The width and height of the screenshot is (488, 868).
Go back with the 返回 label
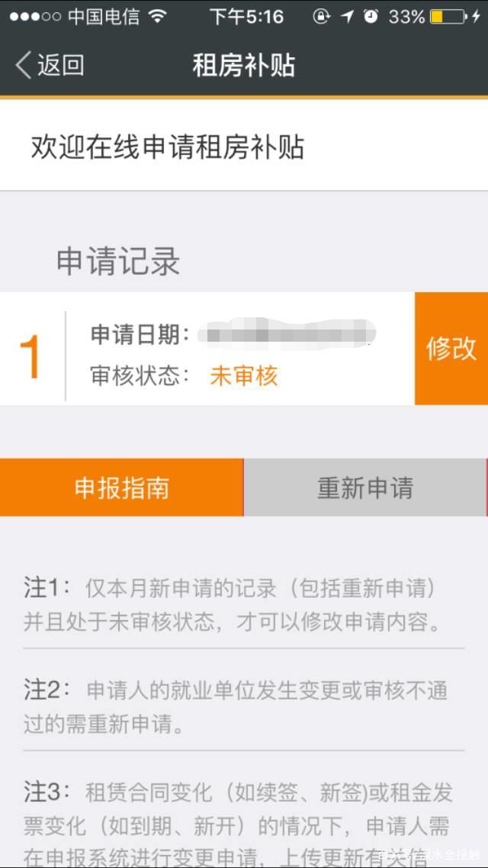61,66
